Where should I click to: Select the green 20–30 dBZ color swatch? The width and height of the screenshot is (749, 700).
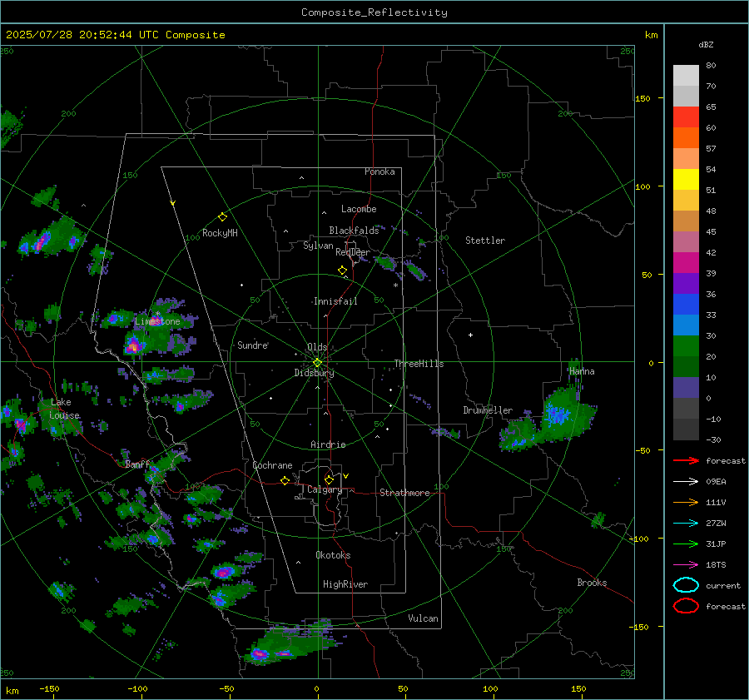pyautogui.click(x=686, y=345)
